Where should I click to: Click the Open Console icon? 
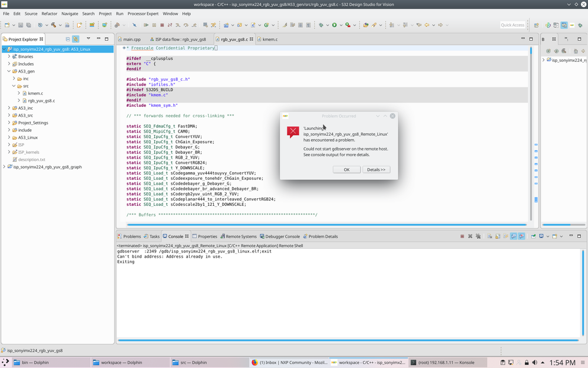click(x=554, y=236)
